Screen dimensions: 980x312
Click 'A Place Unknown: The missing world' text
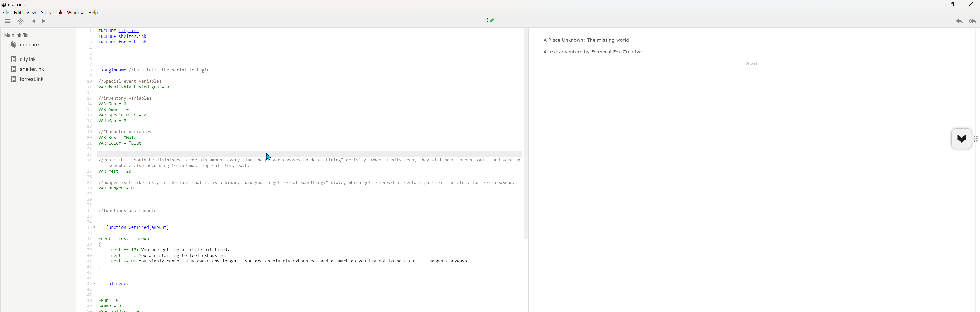coord(585,40)
